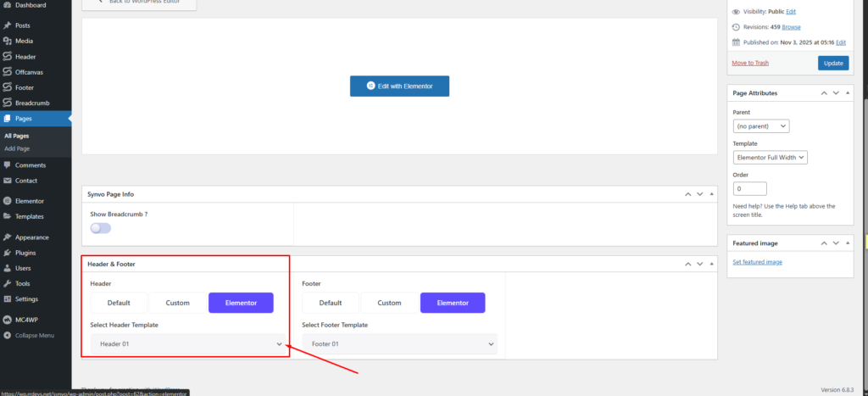Click the Order number input field
Screen dimensions: 868x396
point(749,188)
